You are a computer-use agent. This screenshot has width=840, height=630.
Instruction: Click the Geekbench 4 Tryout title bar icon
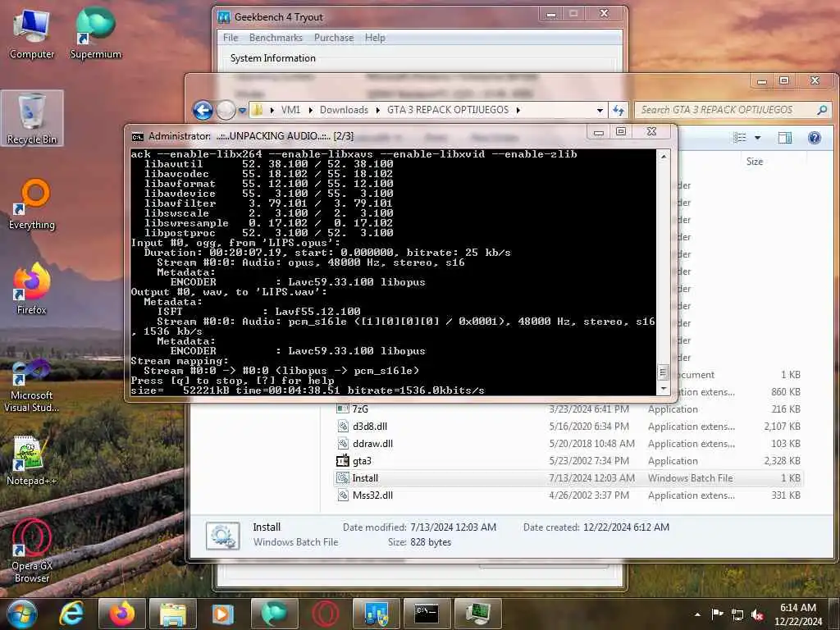point(224,16)
